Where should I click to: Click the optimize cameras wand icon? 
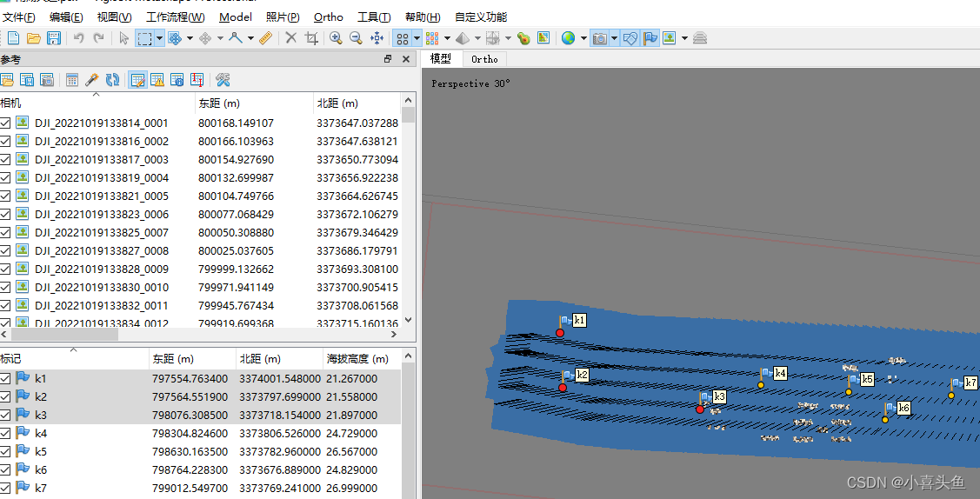click(x=92, y=80)
